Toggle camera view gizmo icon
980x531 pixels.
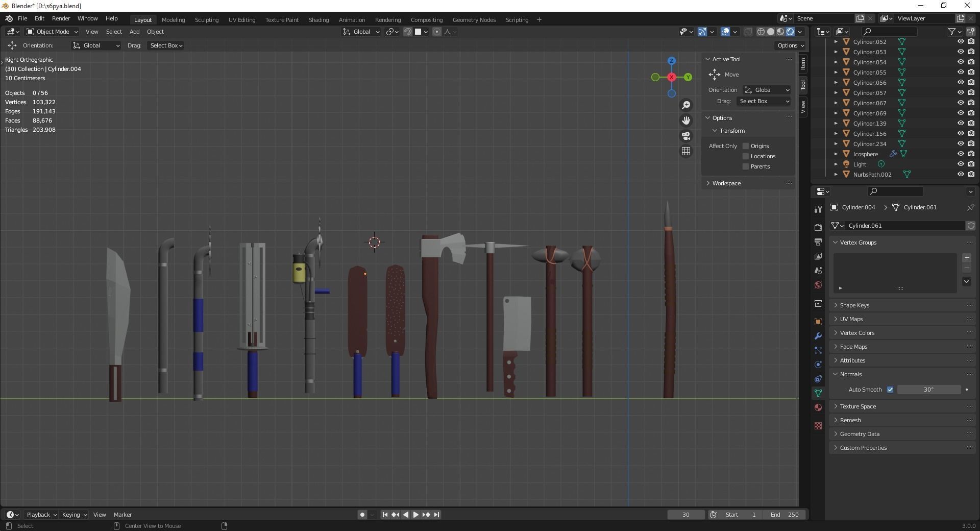point(686,136)
